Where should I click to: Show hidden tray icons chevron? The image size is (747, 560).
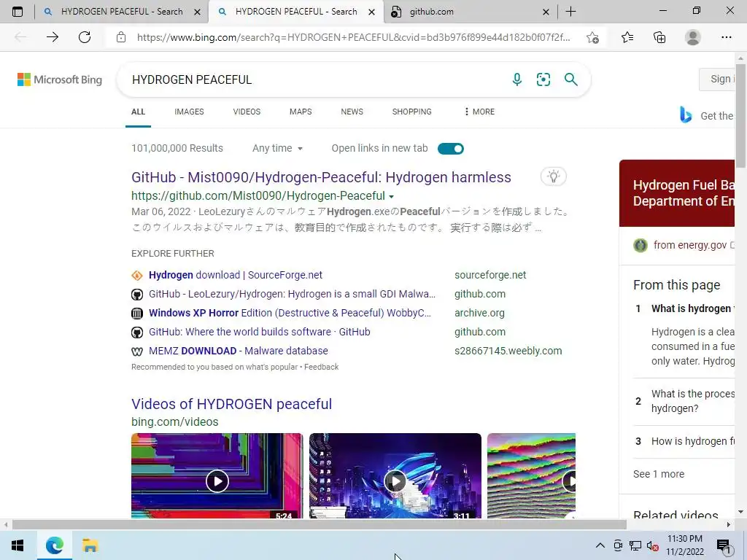600,545
